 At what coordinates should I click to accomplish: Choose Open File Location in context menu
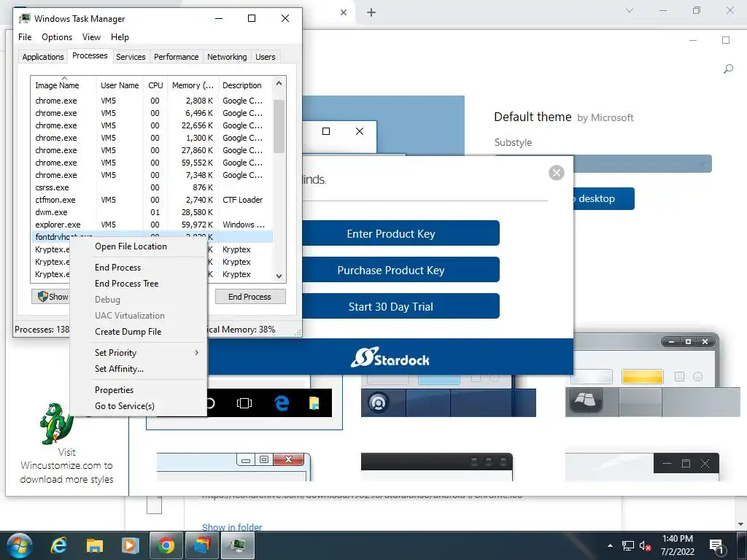[x=138, y=246]
